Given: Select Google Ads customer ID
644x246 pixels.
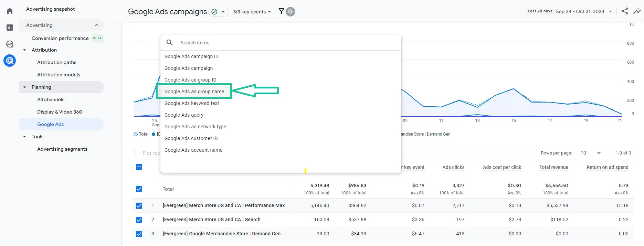Looking at the screenshot, I should pyautogui.click(x=191, y=138).
